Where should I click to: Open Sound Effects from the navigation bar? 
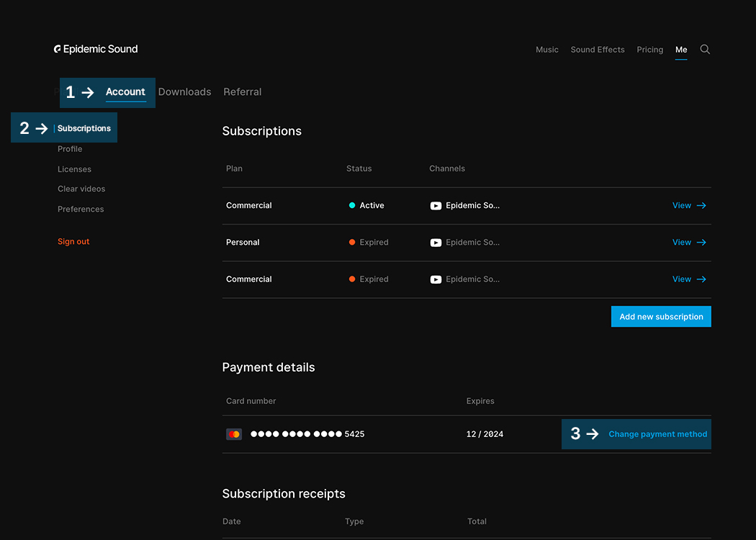click(x=598, y=49)
